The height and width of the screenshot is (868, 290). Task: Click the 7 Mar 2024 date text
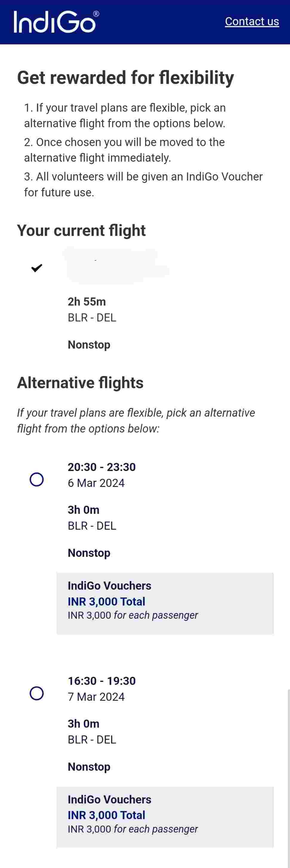(x=96, y=697)
